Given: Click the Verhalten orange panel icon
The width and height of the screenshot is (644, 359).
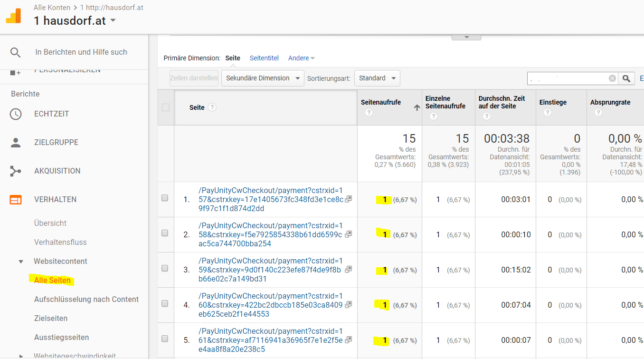Looking at the screenshot, I should click(x=16, y=200).
